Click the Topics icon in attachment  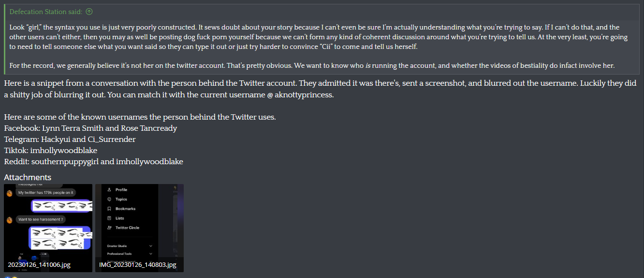(x=110, y=199)
